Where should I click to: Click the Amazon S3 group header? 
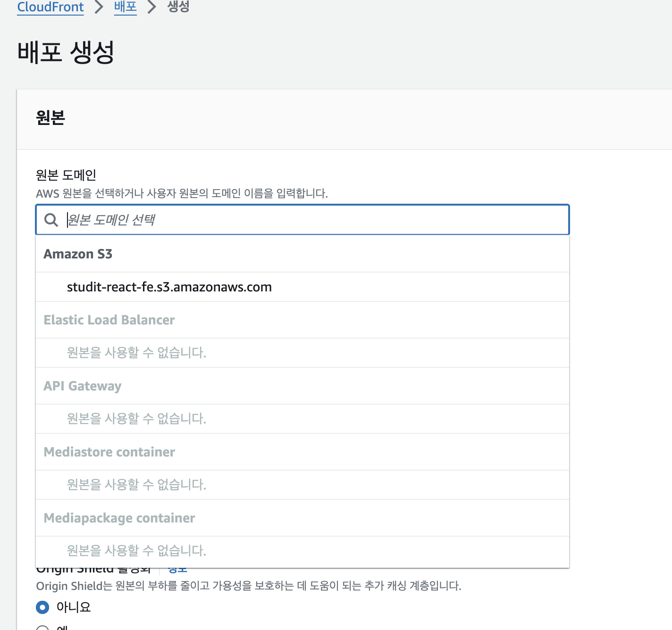[302, 254]
